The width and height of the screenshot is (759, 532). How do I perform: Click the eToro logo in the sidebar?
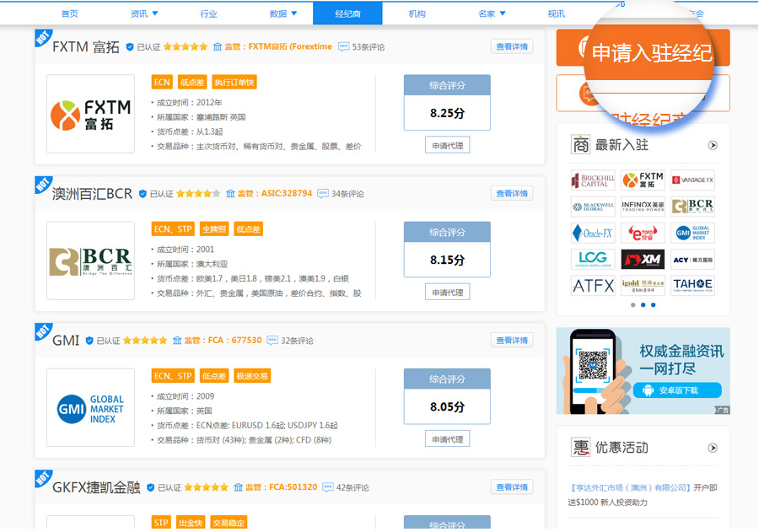tap(643, 233)
